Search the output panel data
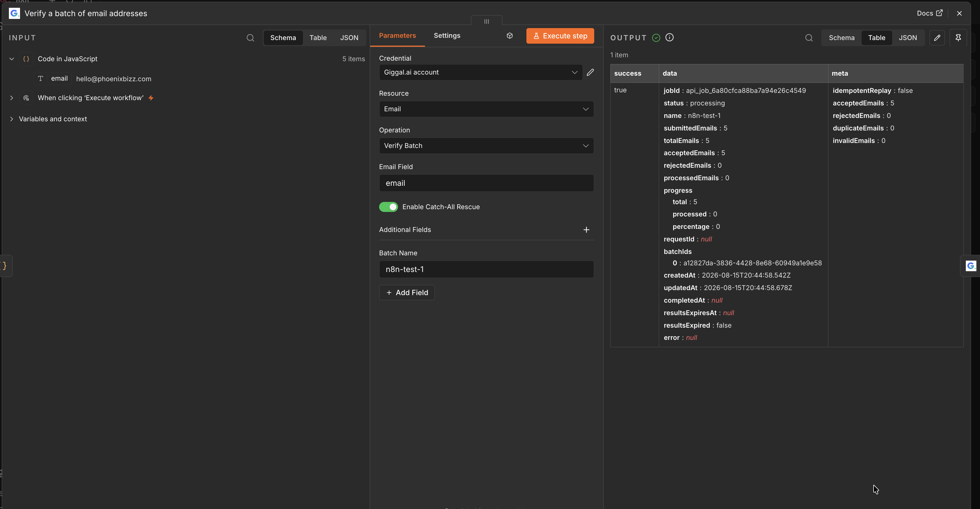980x509 pixels. click(809, 38)
